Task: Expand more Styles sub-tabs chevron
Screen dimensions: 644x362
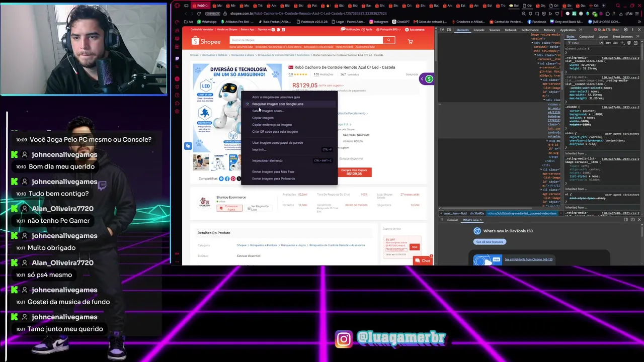Action: 637,36
